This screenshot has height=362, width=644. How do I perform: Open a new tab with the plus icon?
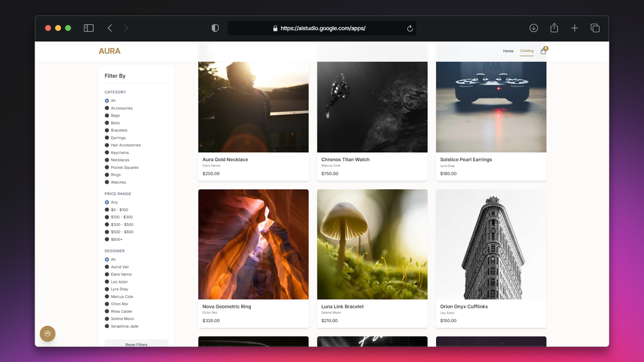point(574,28)
